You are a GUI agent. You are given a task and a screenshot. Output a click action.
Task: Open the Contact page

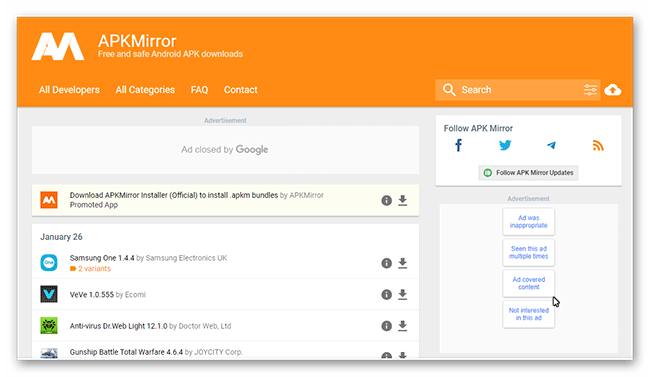click(240, 90)
